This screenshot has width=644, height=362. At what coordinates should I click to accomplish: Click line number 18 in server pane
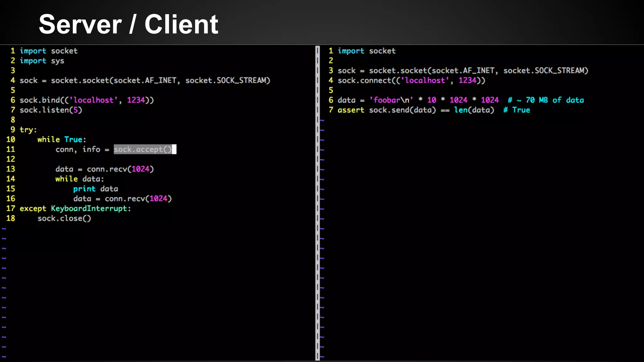[11, 218]
